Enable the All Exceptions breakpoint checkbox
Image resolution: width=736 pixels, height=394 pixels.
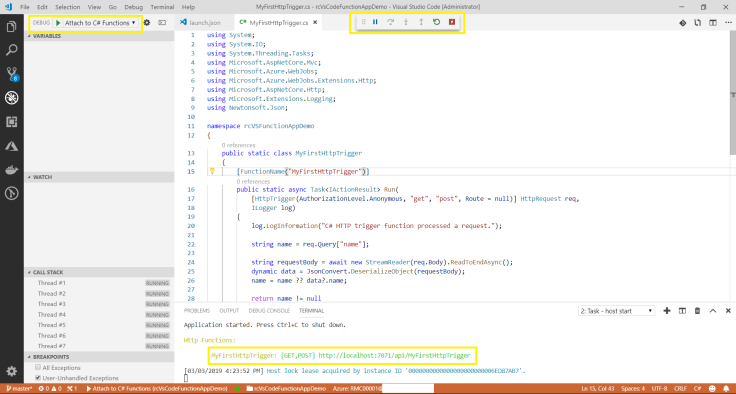coord(38,368)
